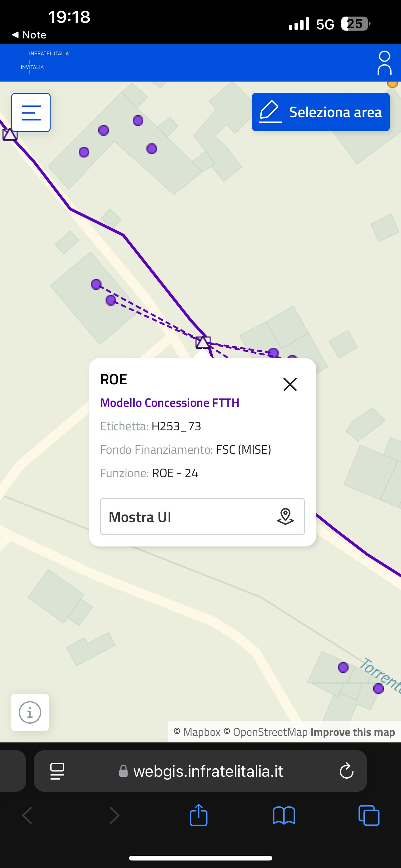Open the map info legend button

click(x=30, y=712)
